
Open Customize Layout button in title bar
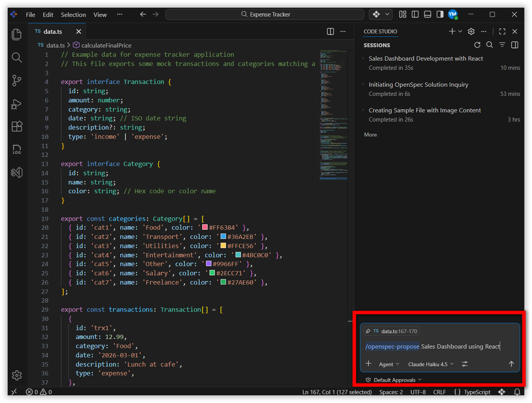pos(403,14)
